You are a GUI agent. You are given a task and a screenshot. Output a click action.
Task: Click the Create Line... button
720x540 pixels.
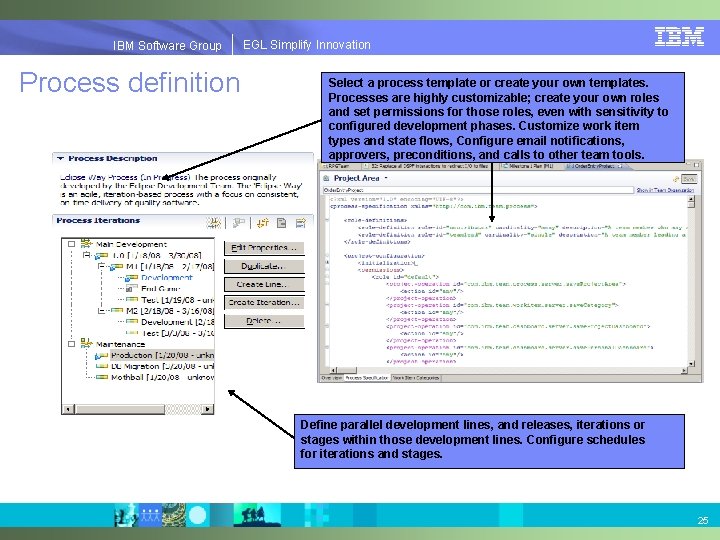pyautogui.click(x=264, y=285)
